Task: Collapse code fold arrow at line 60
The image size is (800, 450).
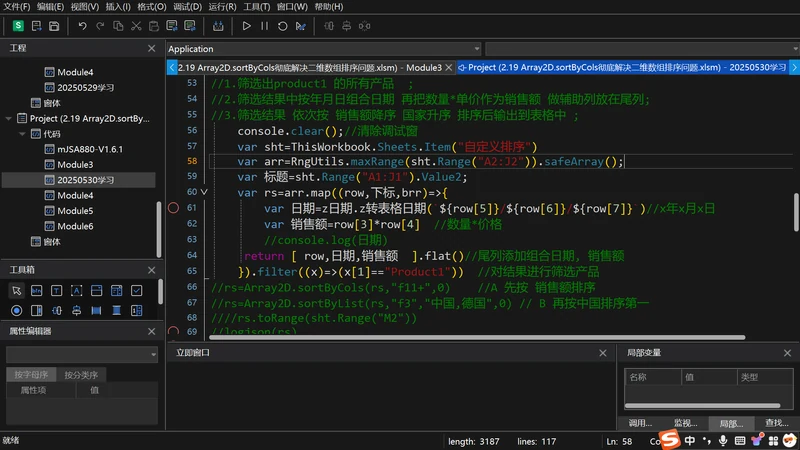Action: tap(204, 192)
